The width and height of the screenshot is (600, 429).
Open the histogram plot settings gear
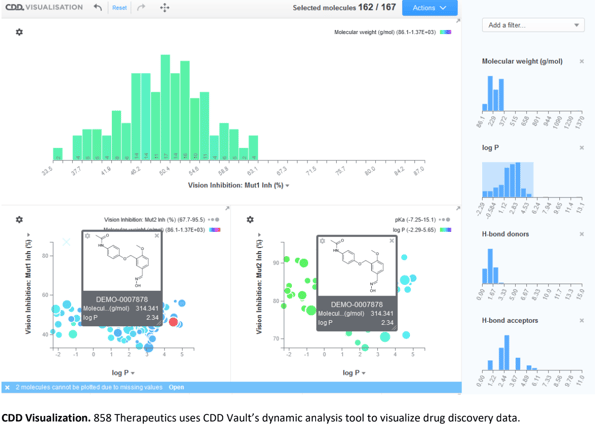point(19,32)
